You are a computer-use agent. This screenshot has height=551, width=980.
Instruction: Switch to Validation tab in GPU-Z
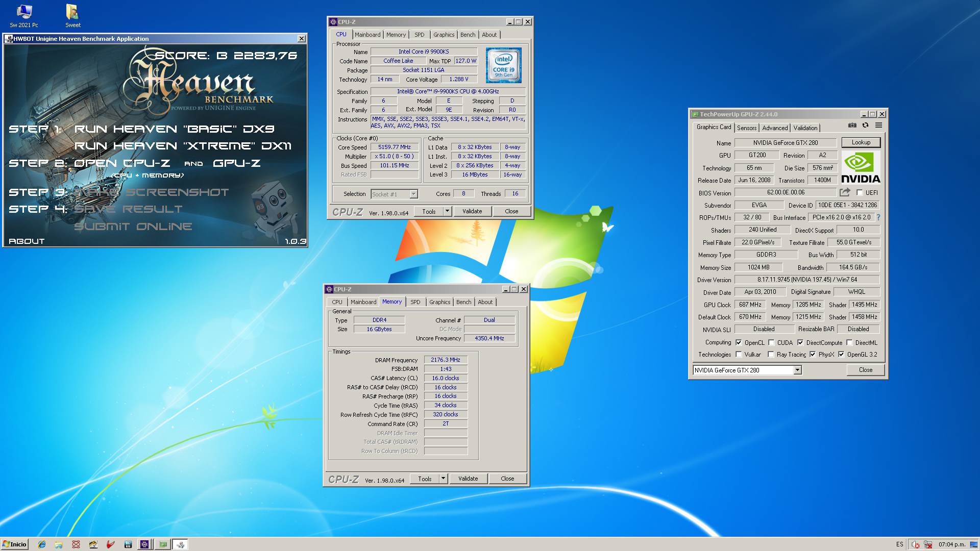pos(805,128)
